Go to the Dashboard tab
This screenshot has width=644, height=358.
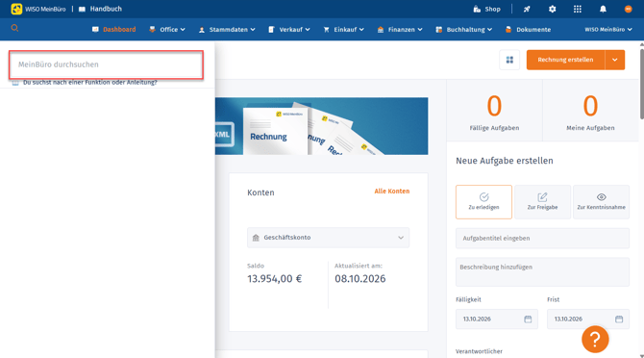pos(119,30)
